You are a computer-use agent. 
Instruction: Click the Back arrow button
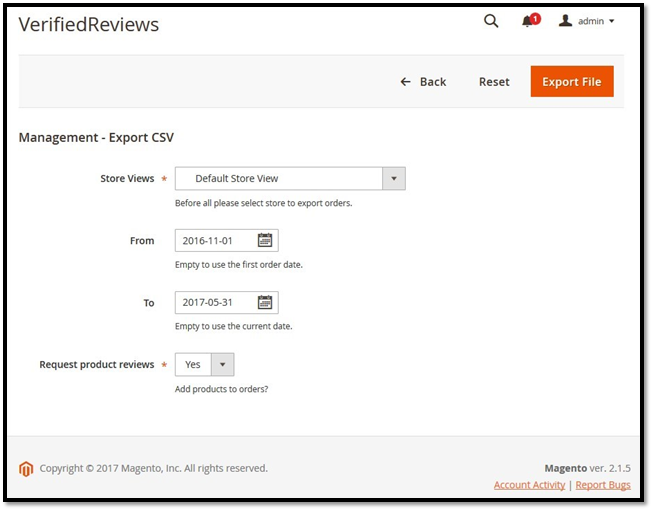pyautogui.click(x=423, y=82)
